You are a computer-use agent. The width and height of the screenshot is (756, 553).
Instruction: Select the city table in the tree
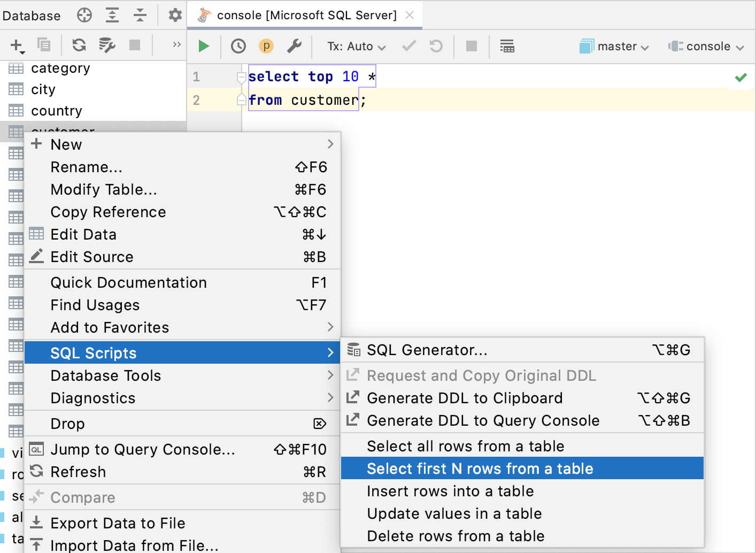[x=43, y=89]
